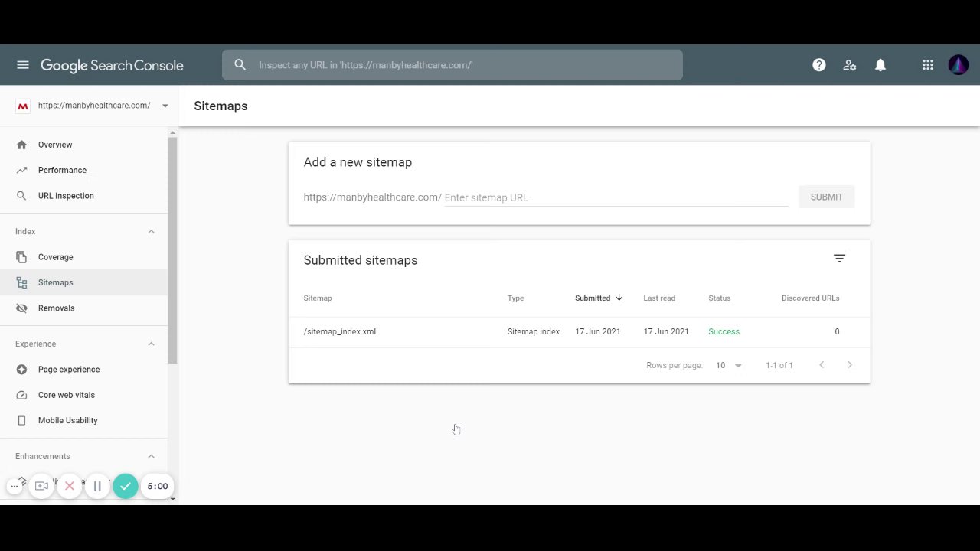This screenshot has width=980, height=551.
Task: Sort by Last read column
Action: tap(659, 298)
